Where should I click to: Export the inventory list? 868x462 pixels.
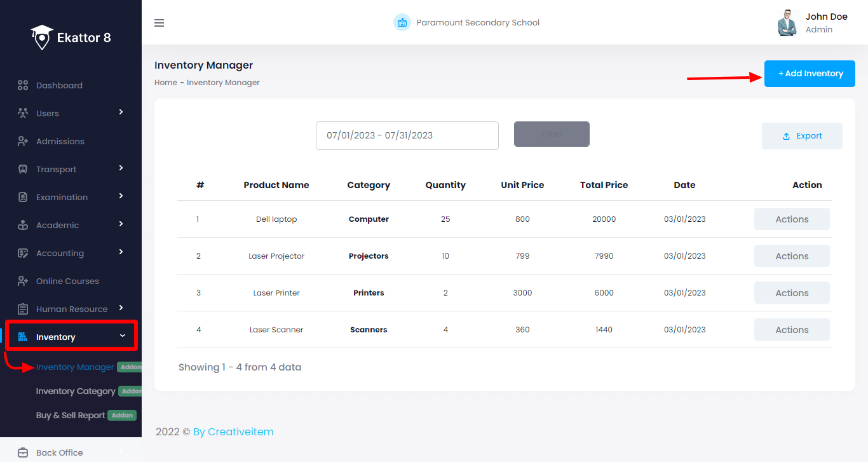coord(802,136)
